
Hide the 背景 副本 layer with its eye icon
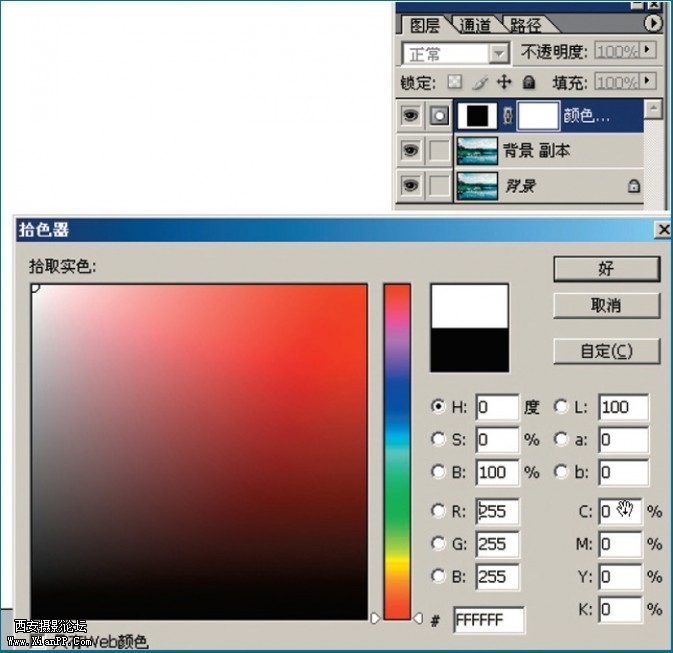[410, 151]
